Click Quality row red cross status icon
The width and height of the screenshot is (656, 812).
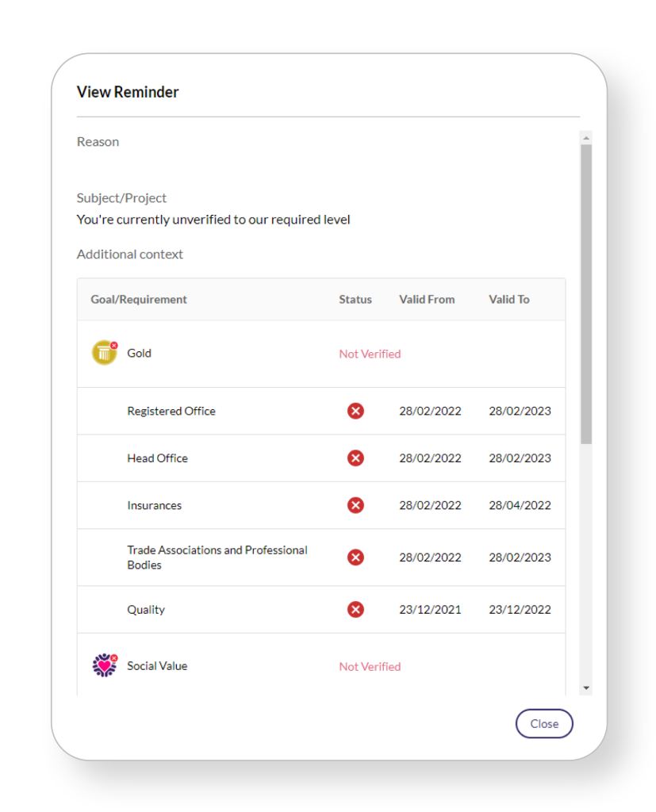point(355,610)
